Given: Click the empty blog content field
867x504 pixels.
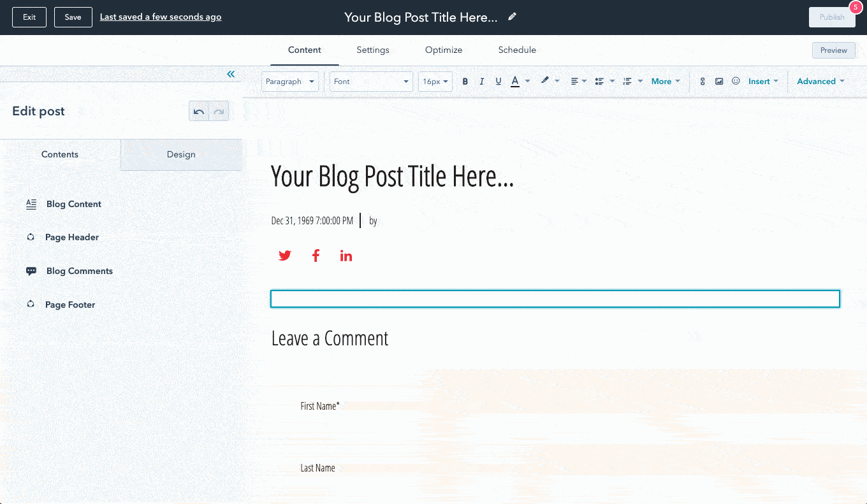Looking at the screenshot, I should 555,299.
